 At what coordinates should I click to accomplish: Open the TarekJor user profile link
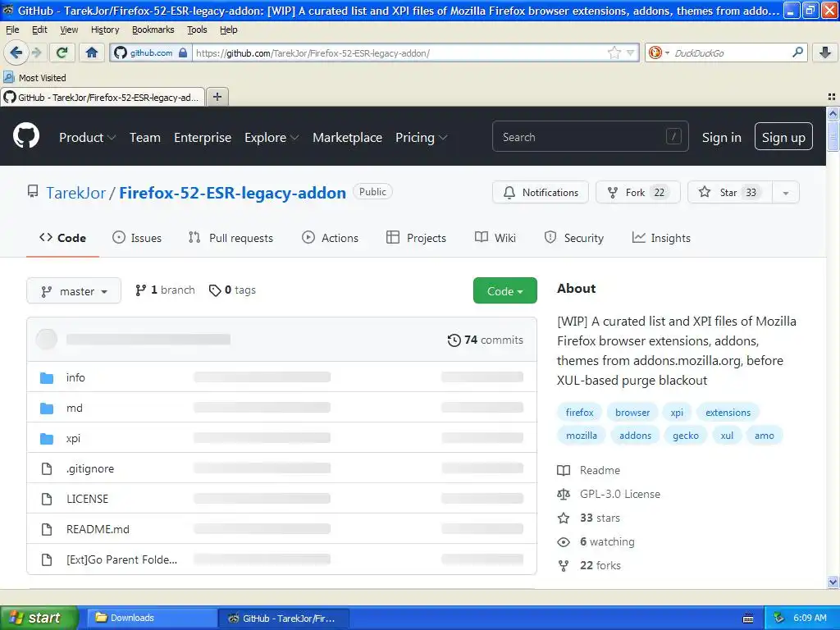[x=76, y=193]
